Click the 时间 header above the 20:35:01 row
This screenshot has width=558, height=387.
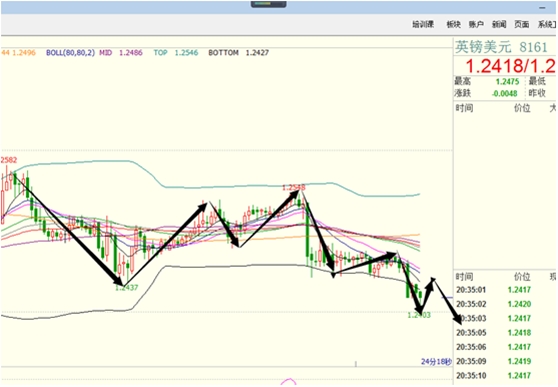pos(464,277)
